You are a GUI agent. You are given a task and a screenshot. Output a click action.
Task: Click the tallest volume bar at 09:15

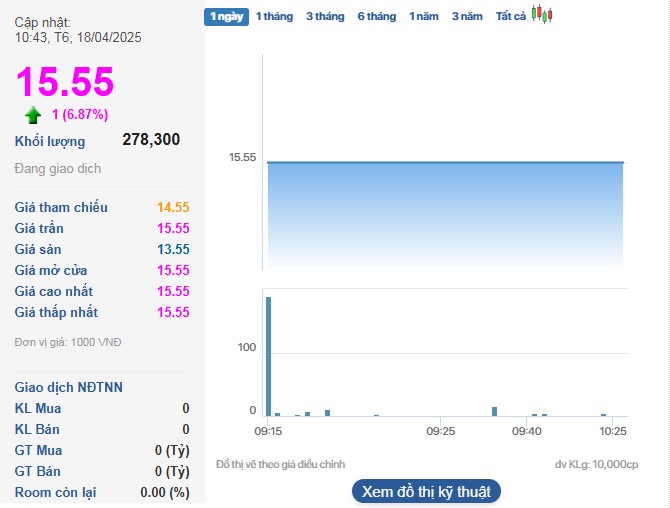tap(268, 355)
